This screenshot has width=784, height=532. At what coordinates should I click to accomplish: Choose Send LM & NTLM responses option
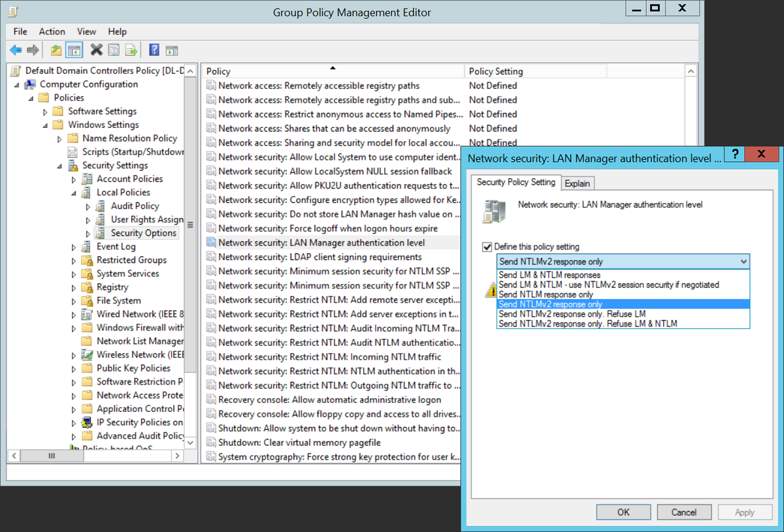[623, 275]
